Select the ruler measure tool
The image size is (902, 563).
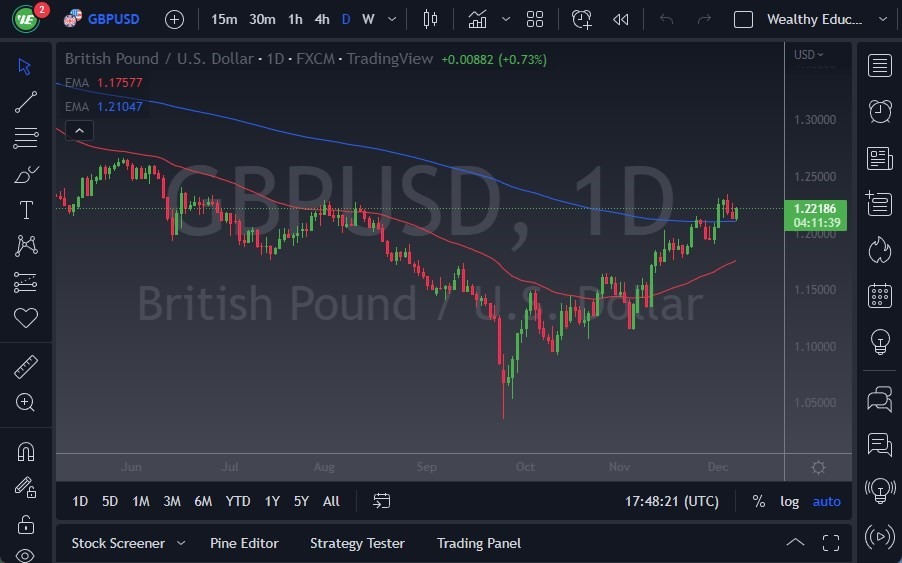[x=25, y=366]
